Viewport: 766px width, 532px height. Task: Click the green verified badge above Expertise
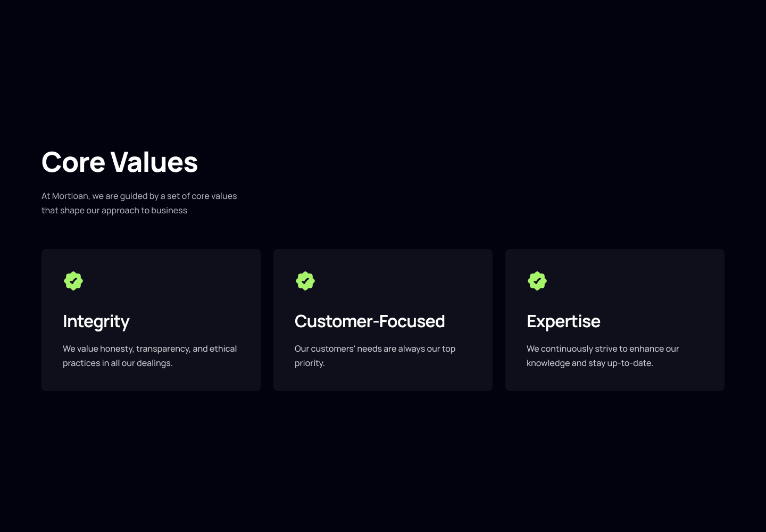tap(537, 281)
